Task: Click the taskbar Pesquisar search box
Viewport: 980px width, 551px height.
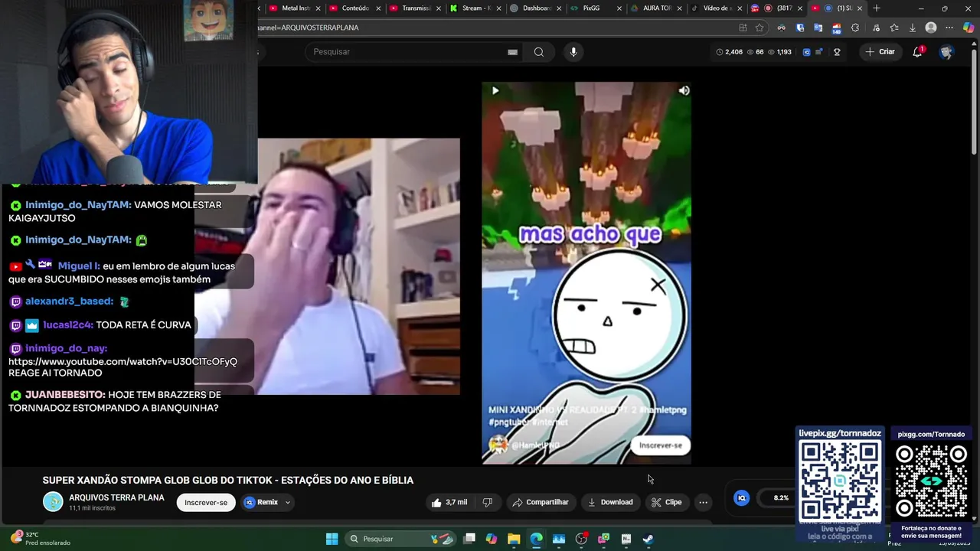Action: [400, 539]
